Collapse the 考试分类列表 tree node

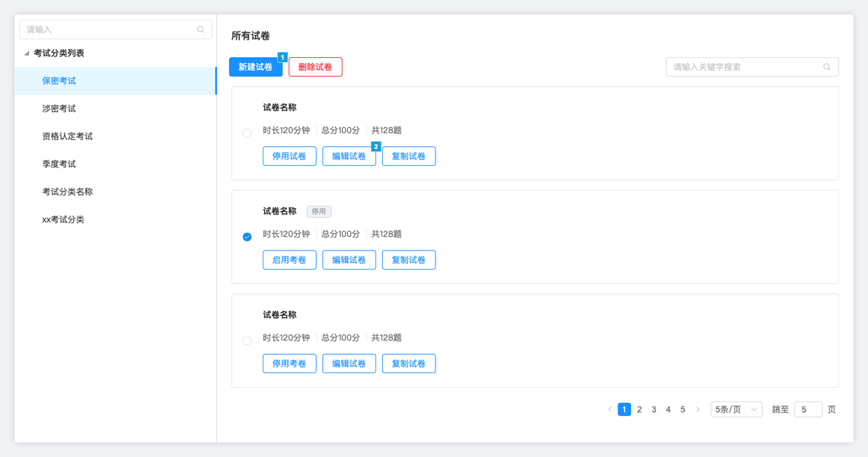click(27, 53)
